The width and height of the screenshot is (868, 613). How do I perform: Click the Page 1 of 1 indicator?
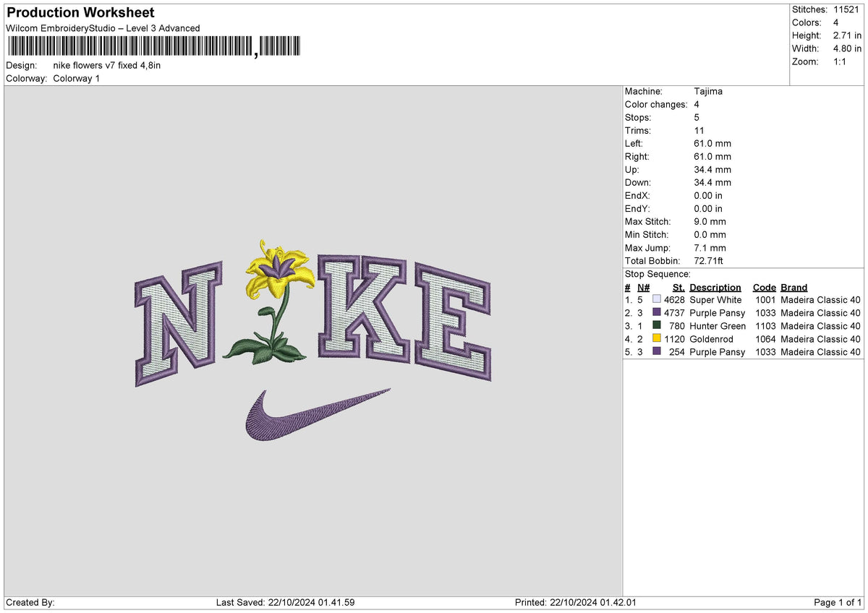pyautogui.click(x=838, y=603)
